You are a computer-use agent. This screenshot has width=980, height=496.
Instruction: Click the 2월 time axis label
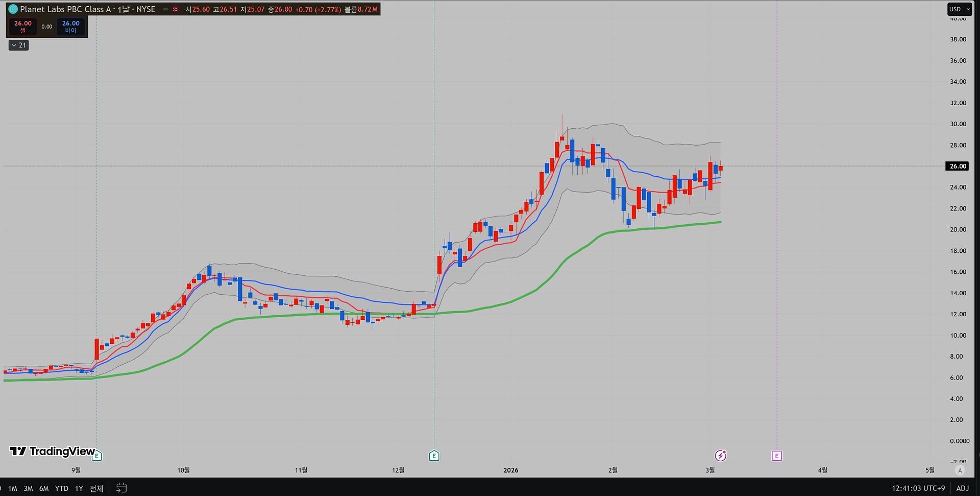pyautogui.click(x=613, y=470)
